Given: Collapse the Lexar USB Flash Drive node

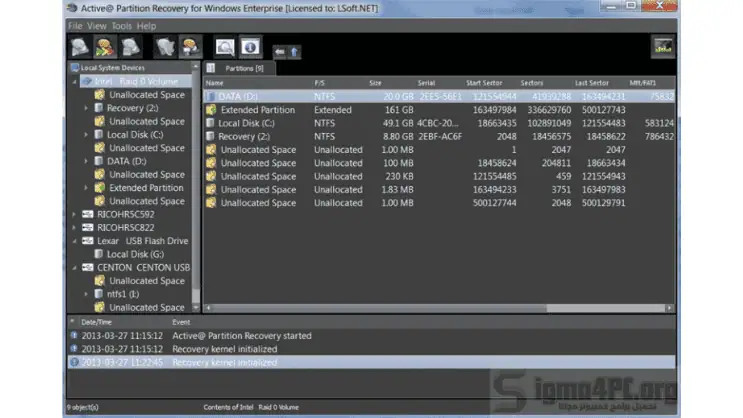Looking at the screenshot, I should (73, 241).
